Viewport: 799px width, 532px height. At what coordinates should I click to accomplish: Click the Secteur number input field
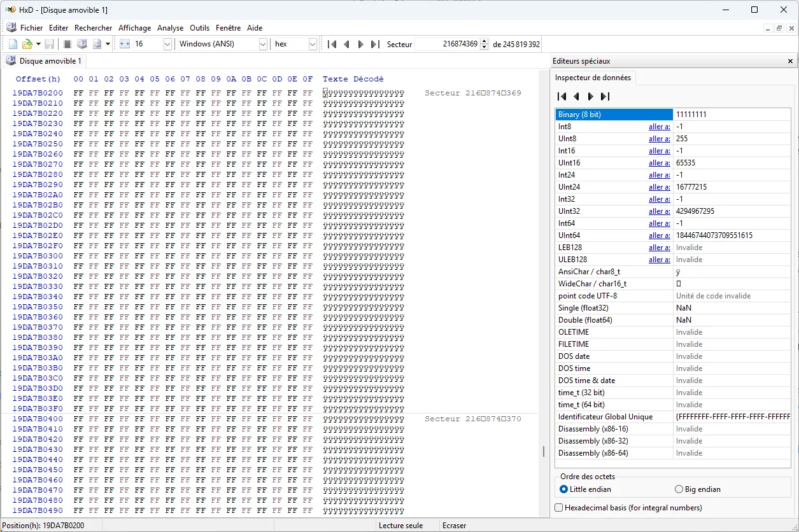(x=448, y=44)
